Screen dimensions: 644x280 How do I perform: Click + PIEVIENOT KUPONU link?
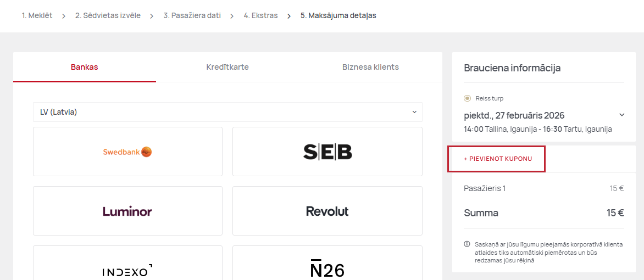[x=498, y=159]
